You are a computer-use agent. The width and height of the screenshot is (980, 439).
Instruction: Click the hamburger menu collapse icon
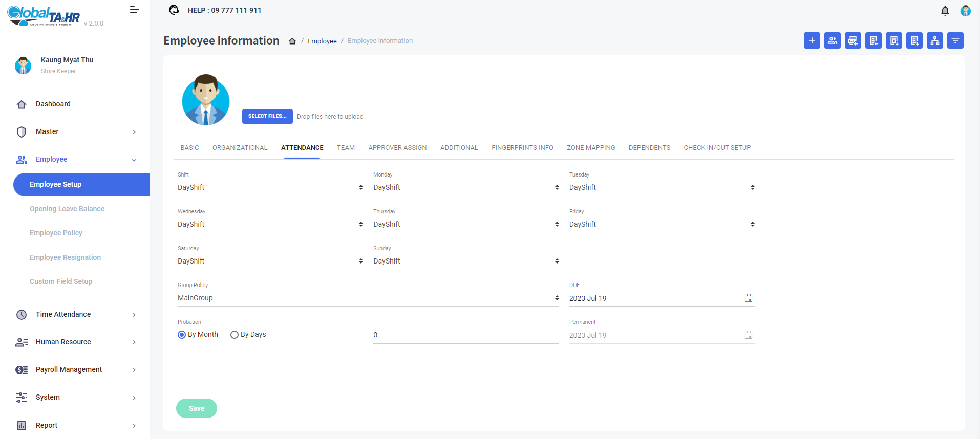tap(134, 10)
